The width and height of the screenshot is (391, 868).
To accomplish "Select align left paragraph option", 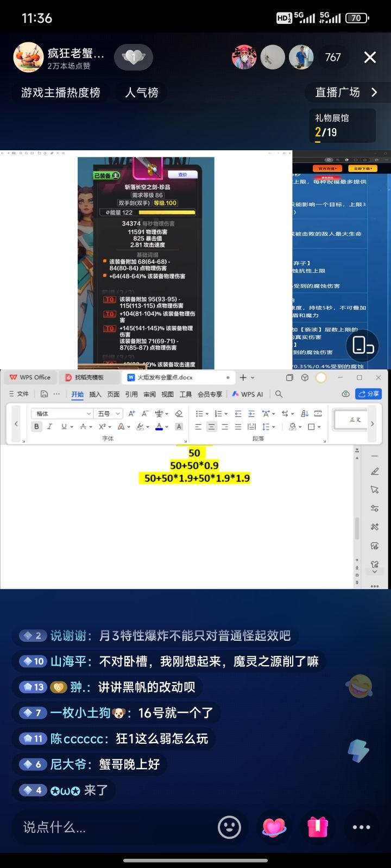I will click(198, 427).
